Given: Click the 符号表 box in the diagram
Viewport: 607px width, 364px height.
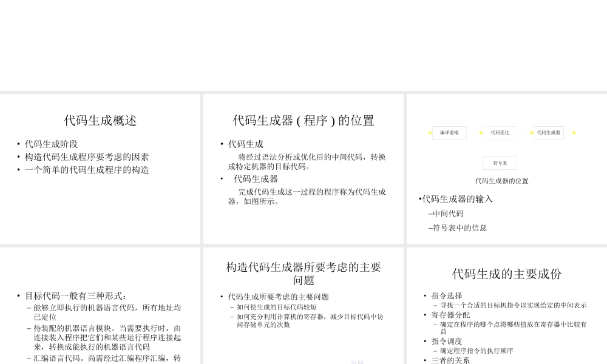Looking at the screenshot, I should click(x=500, y=163).
